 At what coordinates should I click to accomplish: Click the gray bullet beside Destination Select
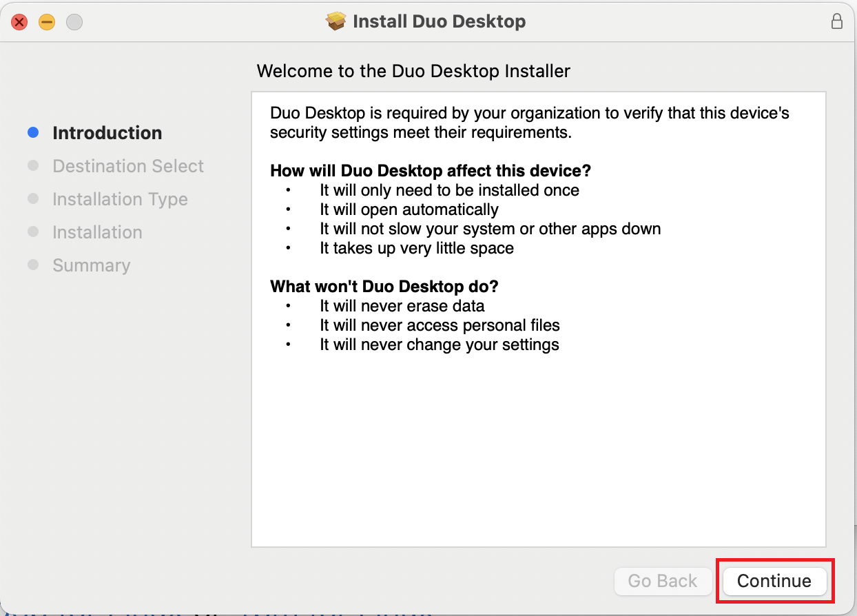click(33, 165)
